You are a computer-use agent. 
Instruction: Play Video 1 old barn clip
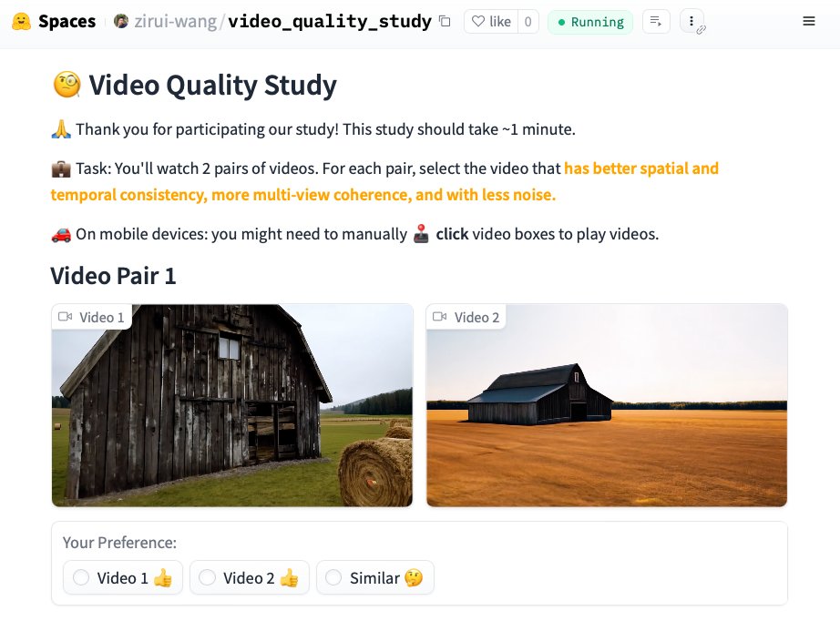tap(232, 405)
